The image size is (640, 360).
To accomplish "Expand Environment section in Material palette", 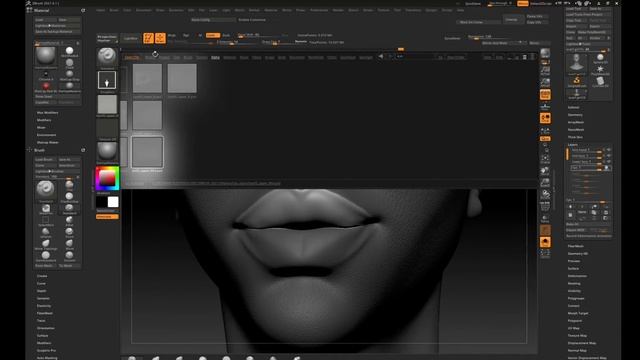I will coord(47,135).
